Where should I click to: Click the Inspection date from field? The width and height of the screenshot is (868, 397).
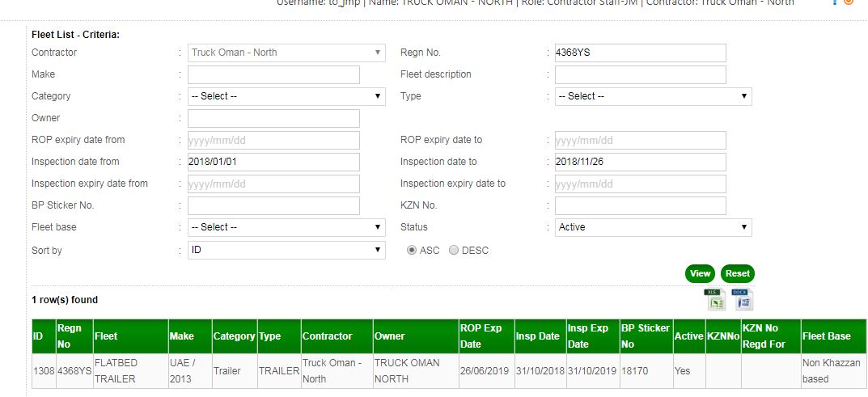[x=273, y=162]
